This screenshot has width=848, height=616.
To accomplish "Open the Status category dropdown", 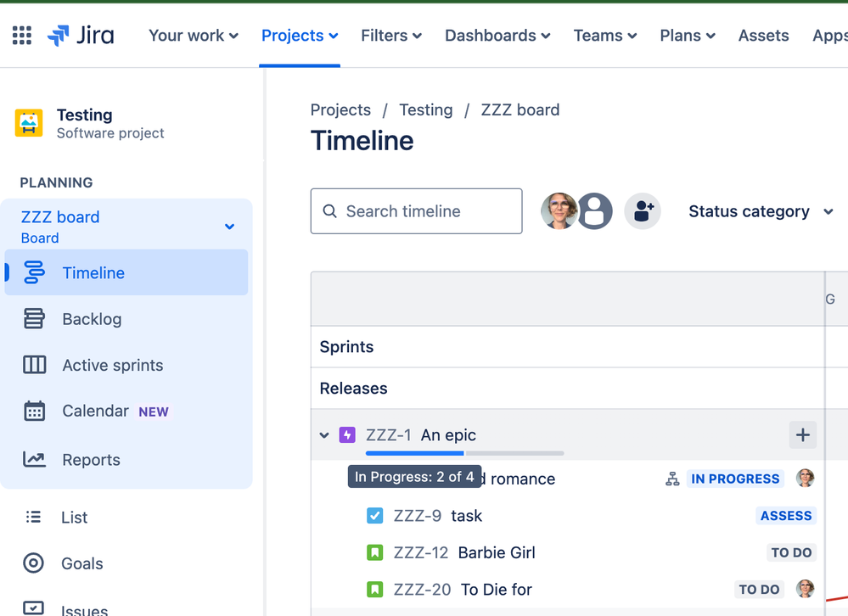I will point(761,211).
